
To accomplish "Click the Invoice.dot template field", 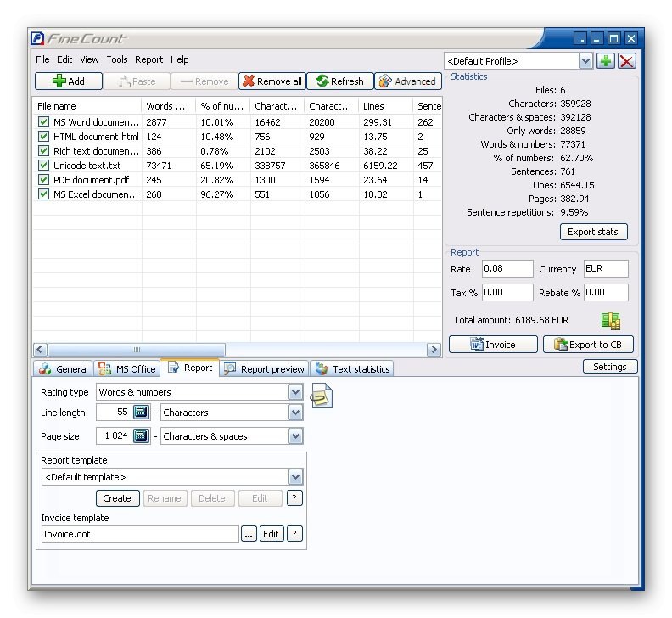I will pyautogui.click(x=140, y=534).
